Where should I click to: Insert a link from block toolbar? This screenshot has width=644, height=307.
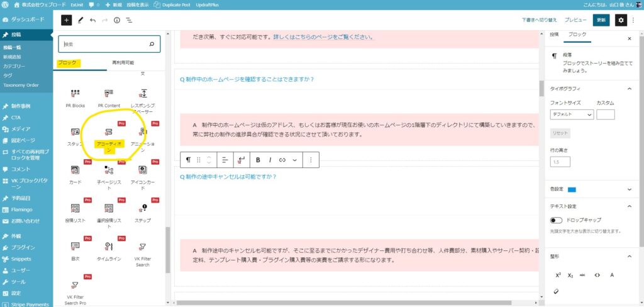coord(282,160)
